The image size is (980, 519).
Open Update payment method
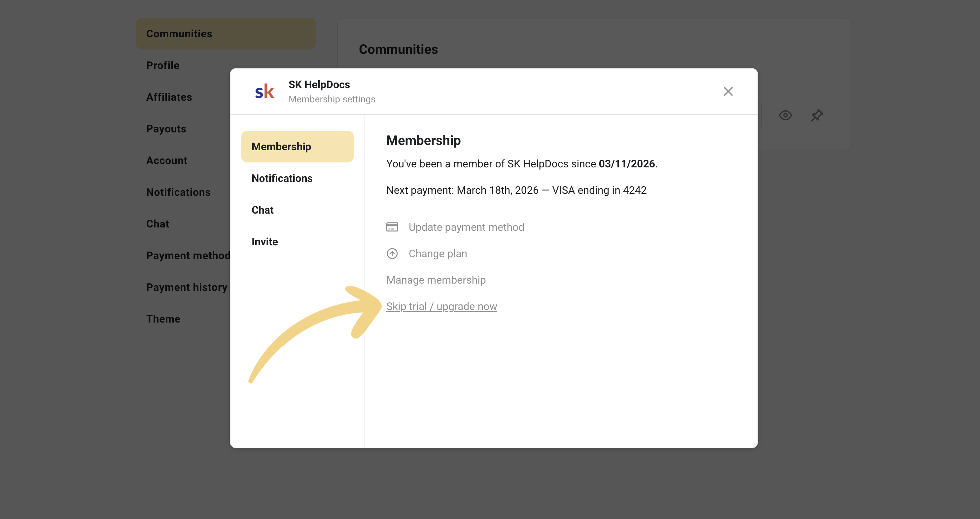[x=466, y=227]
